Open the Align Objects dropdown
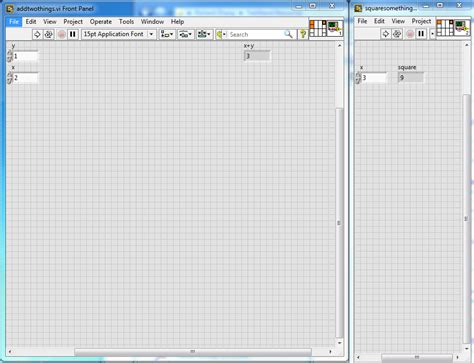This screenshot has width=474, height=363. coord(167,34)
